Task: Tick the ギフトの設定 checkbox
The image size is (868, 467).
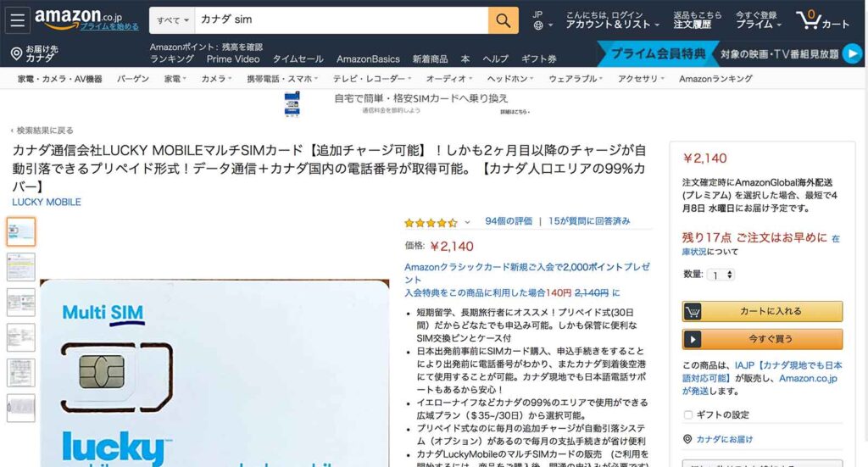Action: [688, 414]
